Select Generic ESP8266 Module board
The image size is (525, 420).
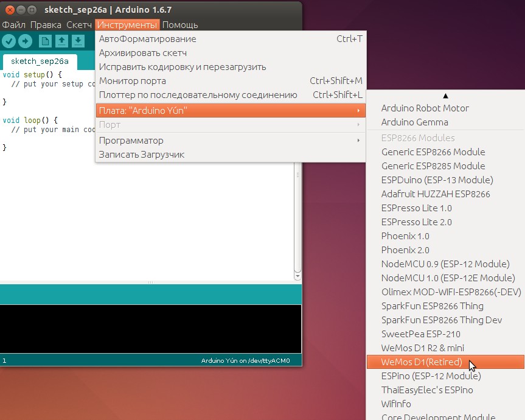pos(433,152)
